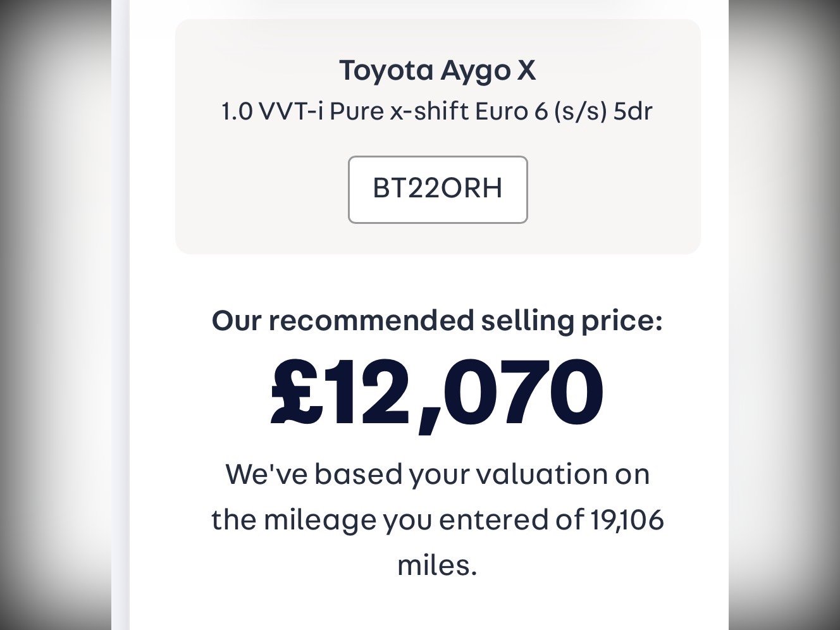Click the word "recommended" in the price heading
Screen dimensions: 840x630
(x=371, y=321)
